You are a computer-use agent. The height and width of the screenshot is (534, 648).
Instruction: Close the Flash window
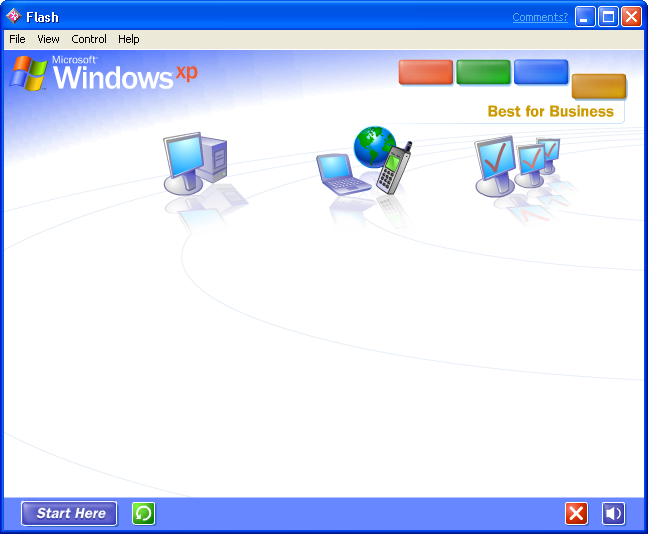tap(631, 17)
